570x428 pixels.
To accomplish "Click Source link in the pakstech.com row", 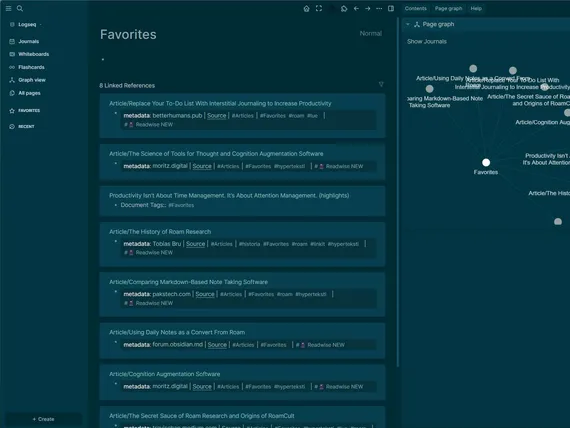I will 205,294.
